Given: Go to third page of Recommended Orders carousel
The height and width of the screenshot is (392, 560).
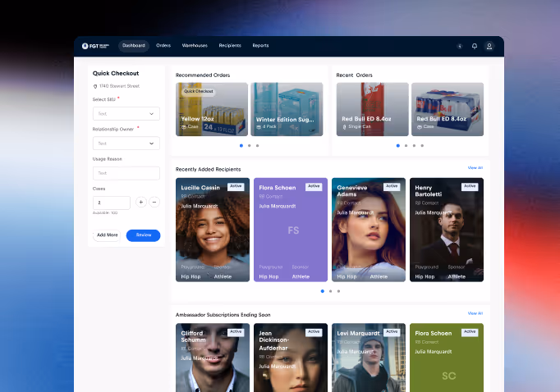Looking at the screenshot, I should pos(258,145).
